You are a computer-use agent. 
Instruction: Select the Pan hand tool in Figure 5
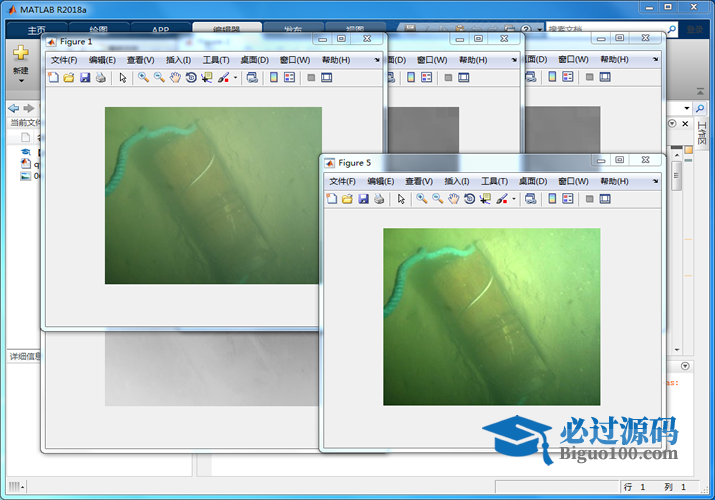coord(453,199)
